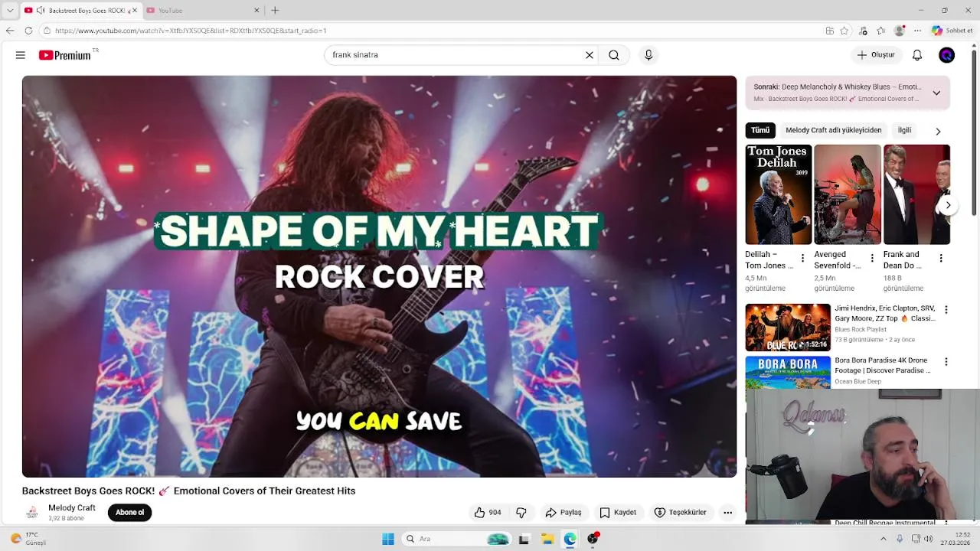Open the Avenged Sevenfold drummer thumbnail
The image size is (980, 551).
(848, 194)
